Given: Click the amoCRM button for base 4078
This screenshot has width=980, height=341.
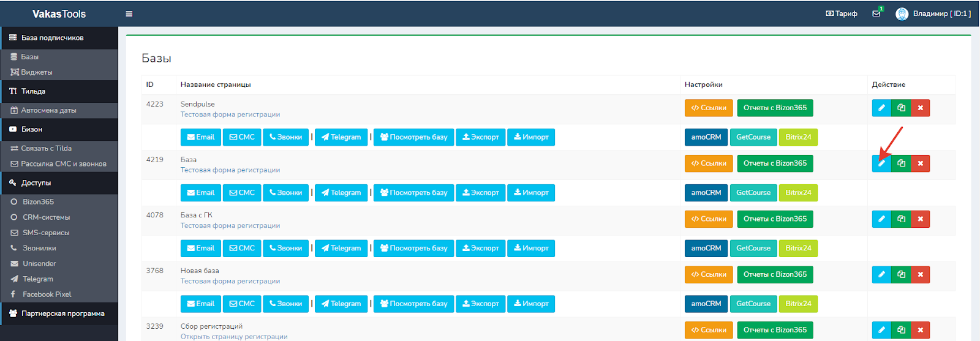Looking at the screenshot, I should point(706,248).
